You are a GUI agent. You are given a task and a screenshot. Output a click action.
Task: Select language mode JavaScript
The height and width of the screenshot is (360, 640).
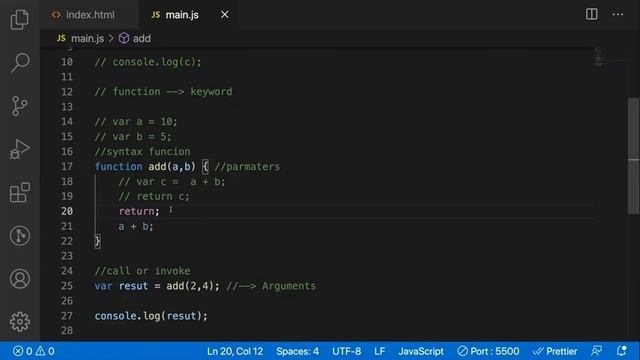click(x=421, y=351)
